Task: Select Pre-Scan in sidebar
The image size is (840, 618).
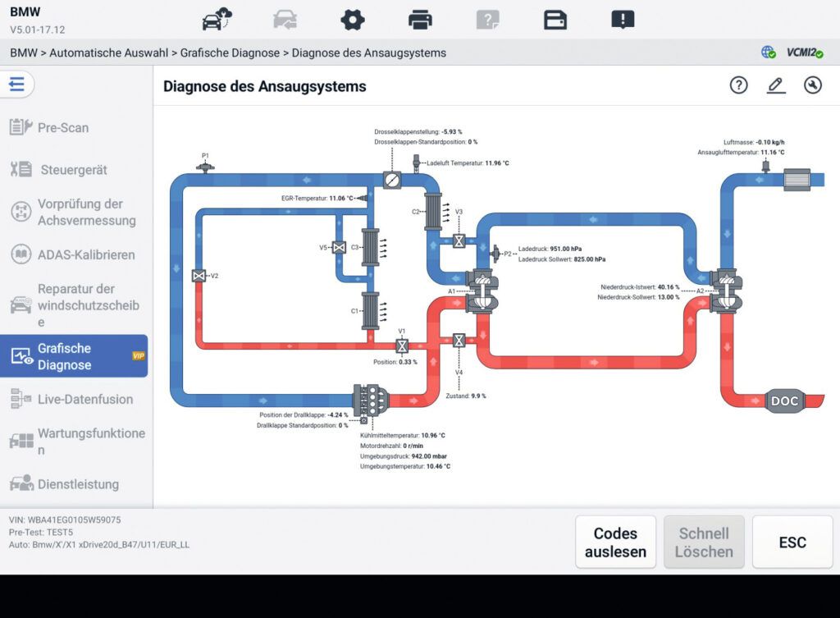Action: coord(62,127)
